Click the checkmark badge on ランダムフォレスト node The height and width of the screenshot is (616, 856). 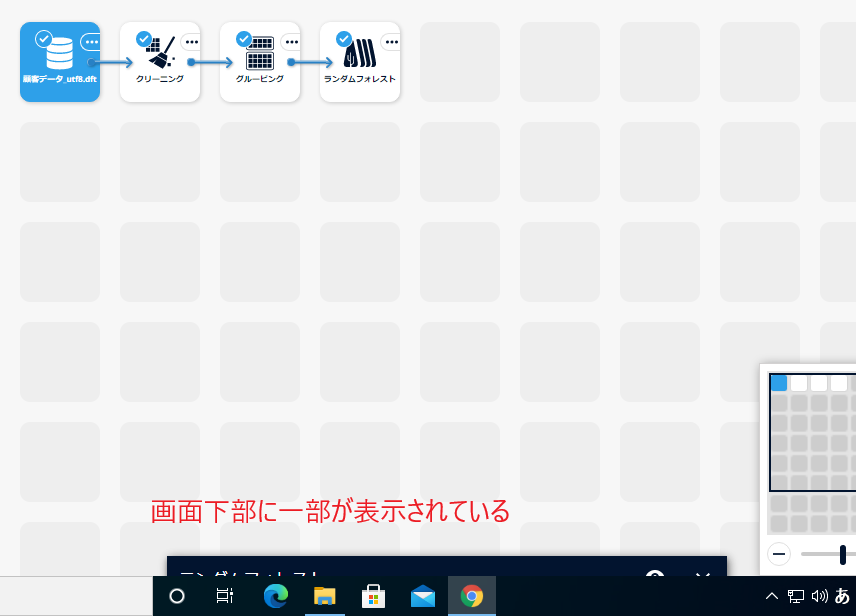pos(343,39)
